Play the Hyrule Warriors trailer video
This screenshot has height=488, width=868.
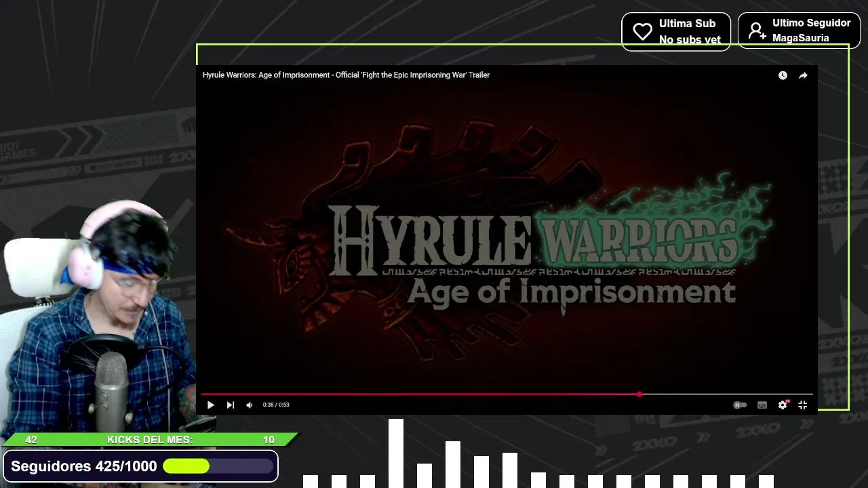210,405
